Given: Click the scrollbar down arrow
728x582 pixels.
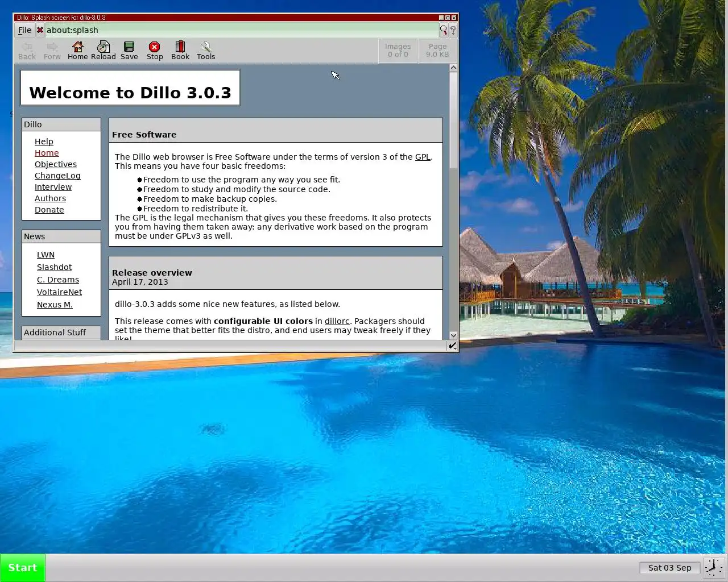Looking at the screenshot, I should coord(453,335).
